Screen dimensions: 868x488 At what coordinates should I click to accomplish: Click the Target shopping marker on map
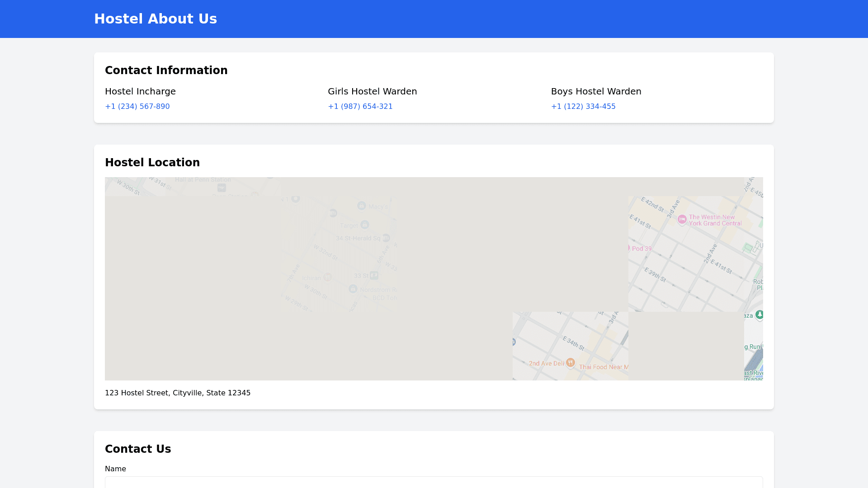365,225
